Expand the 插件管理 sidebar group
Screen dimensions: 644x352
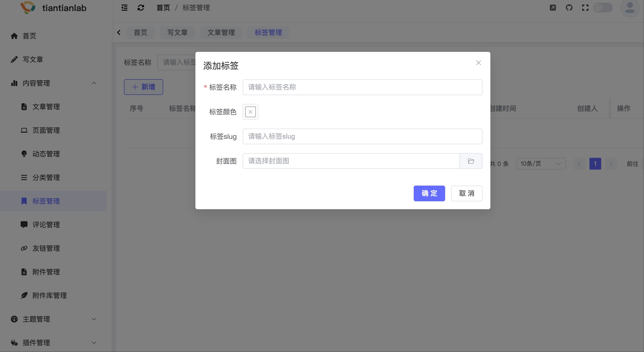pyautogui.click(x=54, y=342)
